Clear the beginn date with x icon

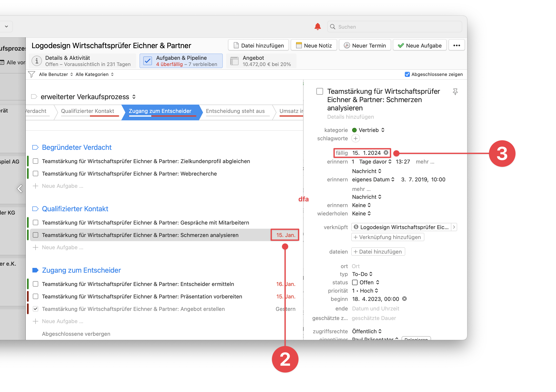point(404,299)
